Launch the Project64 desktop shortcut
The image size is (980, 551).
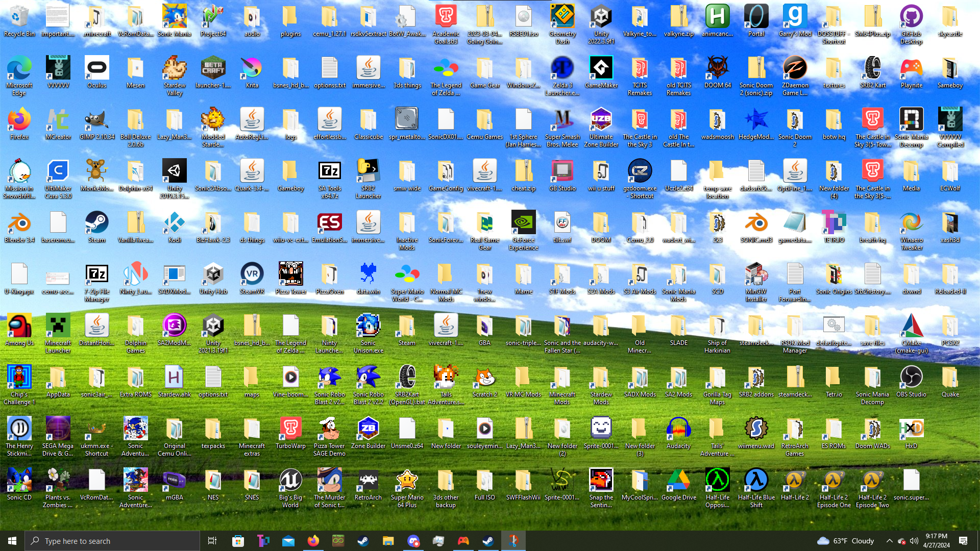tap(213, 21)
